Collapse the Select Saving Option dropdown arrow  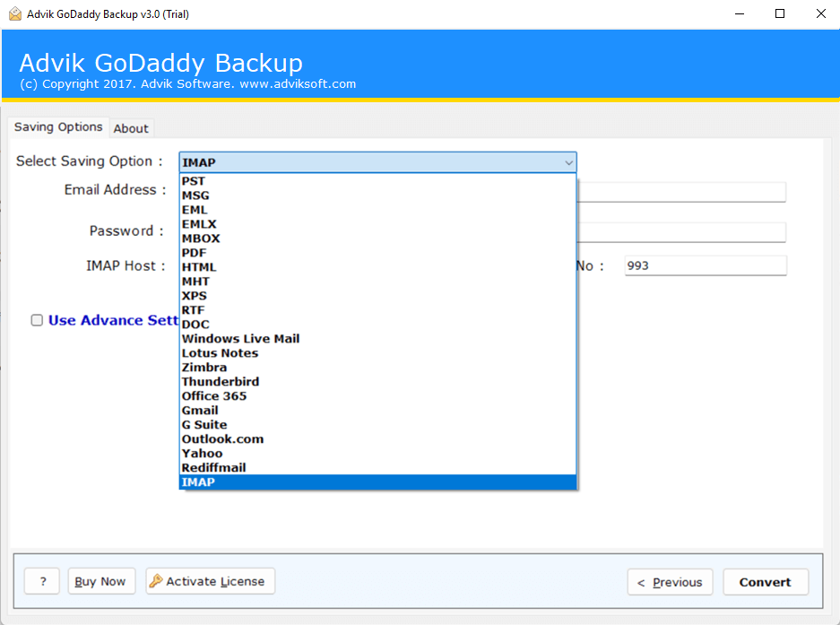click(568, 162)
